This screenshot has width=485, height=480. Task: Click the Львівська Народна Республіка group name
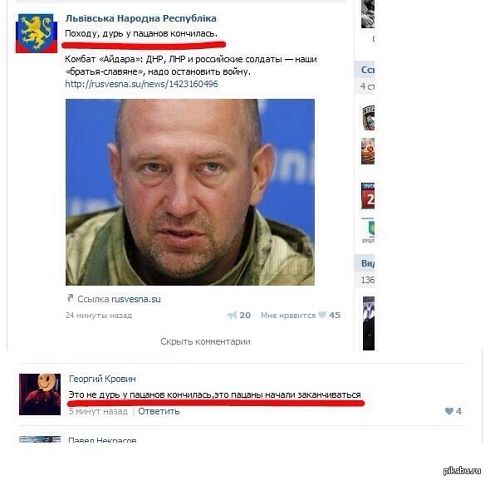tap(141, 18)
